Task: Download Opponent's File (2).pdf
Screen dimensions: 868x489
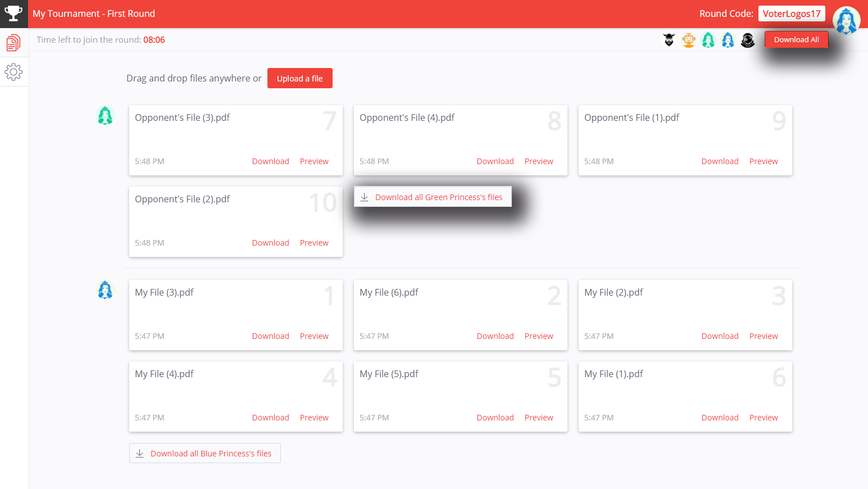Action: pyautogui.click(x=270, y=243)
